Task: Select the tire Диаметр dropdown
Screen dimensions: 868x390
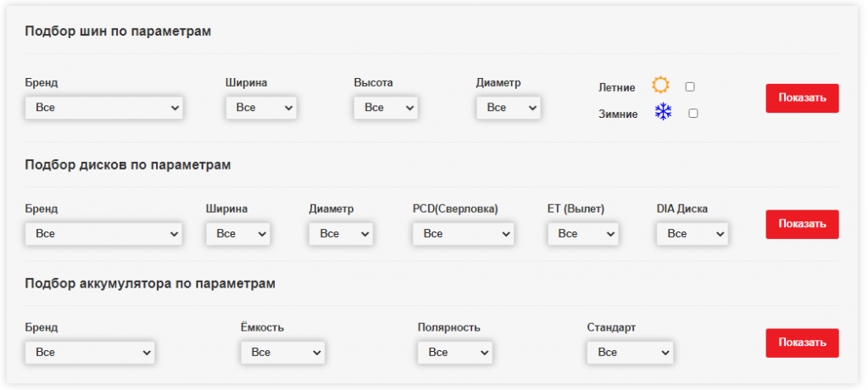Action: [509, 108]
